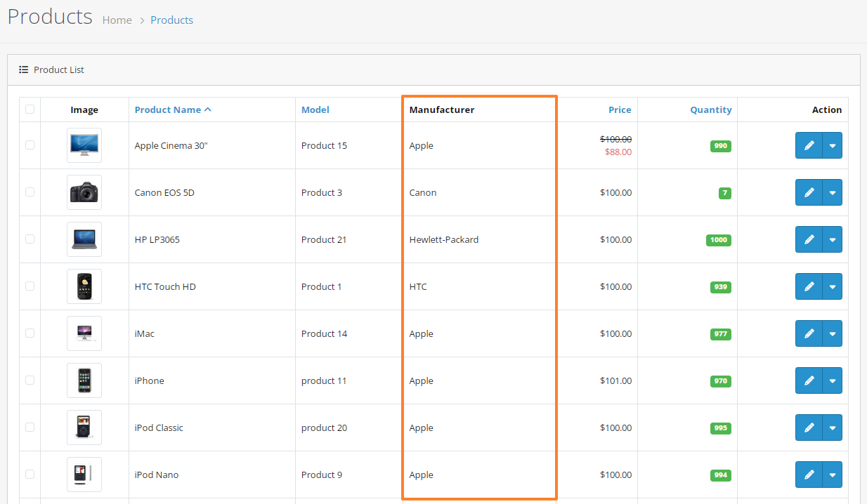This screenshot has height=504, width=867.
Task: Click the edit pencil for iPhone
Action: pyautogui.click(x=809, y=380)
